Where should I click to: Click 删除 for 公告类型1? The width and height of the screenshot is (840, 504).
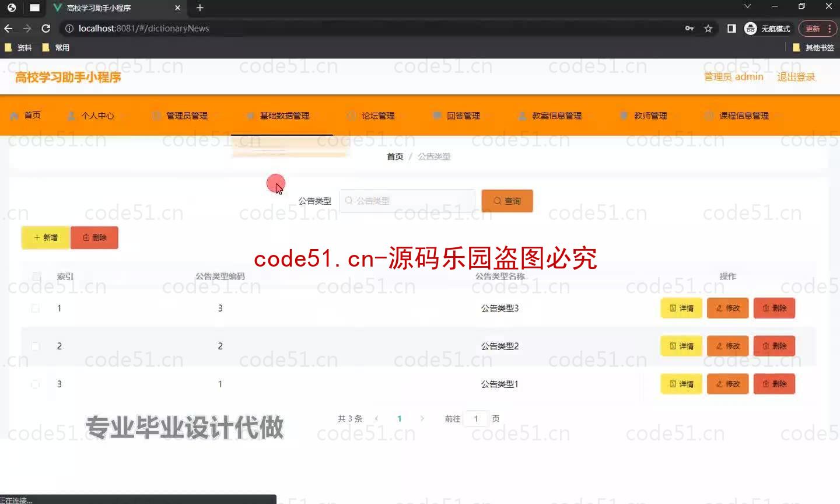774,384
